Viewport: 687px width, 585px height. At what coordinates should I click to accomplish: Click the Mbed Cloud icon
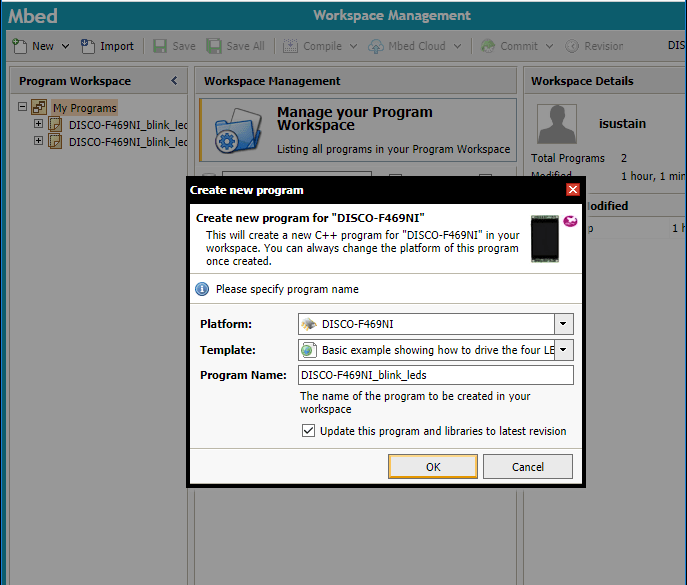point(375,46)
